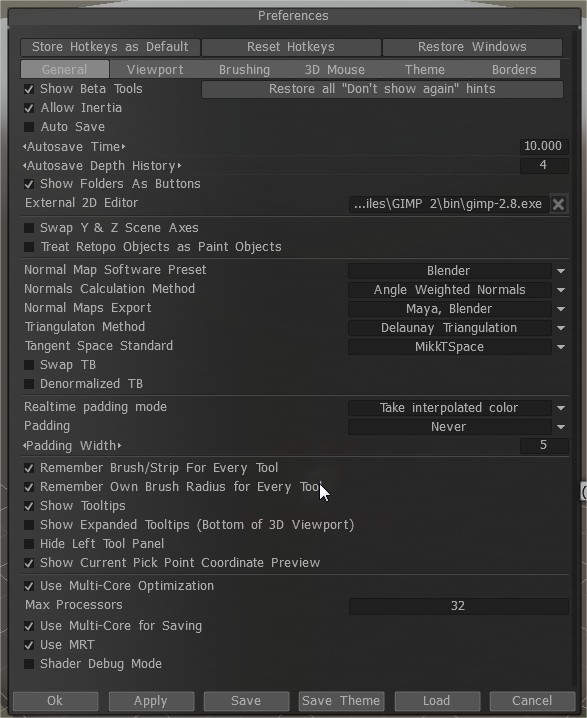This screenshot has width=587, height=718.
Task: Disable the Allow Inertia checkbox
Action: [29, 109]
